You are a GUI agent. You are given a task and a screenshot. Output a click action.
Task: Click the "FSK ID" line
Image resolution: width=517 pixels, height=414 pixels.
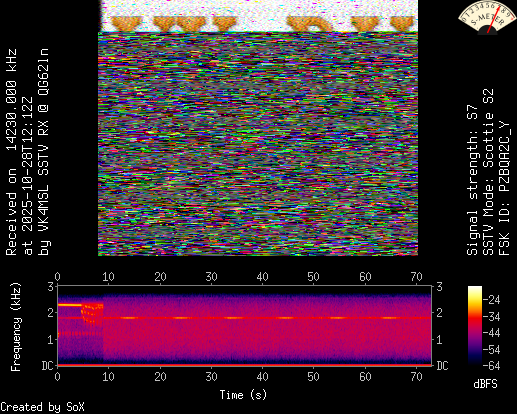[505, 188]
